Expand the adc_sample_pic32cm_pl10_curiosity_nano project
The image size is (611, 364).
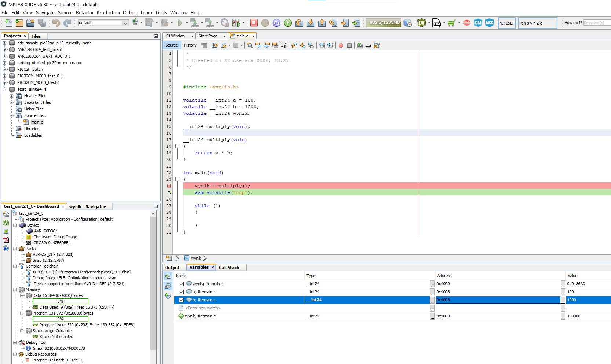click(x=4, y=43)
